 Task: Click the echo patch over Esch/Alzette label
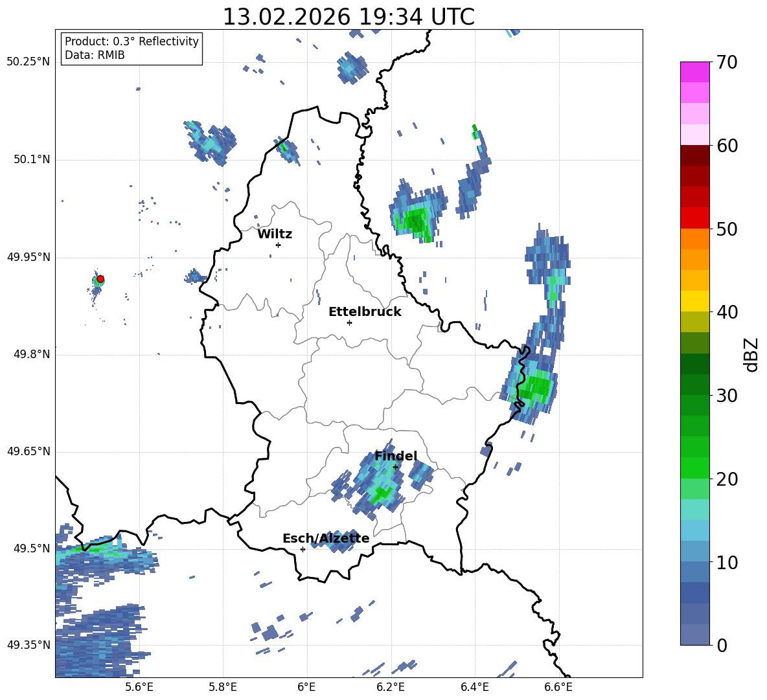(x=336, y=541)
